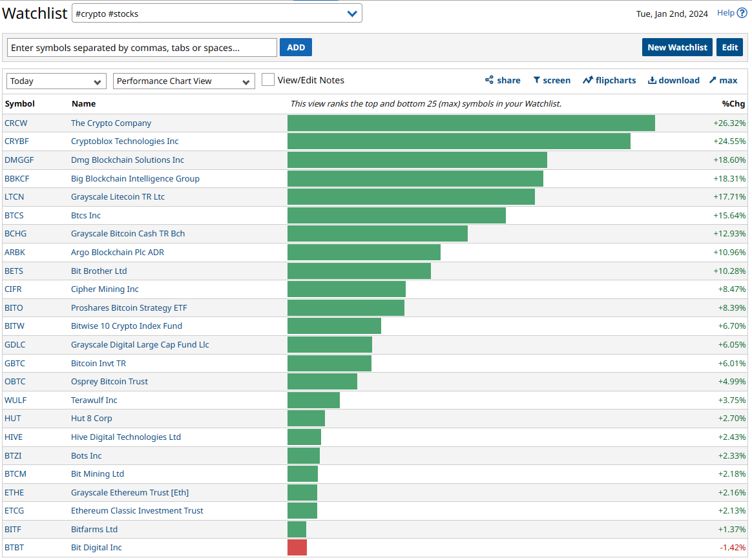
Task: Open the GDLC symbol link
Action: (15, 345)
